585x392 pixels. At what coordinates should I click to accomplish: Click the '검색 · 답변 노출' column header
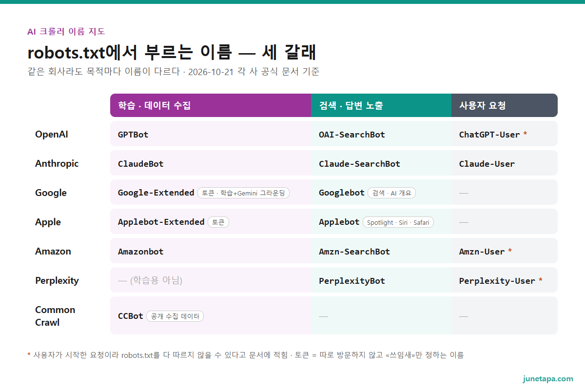point(381,105)
